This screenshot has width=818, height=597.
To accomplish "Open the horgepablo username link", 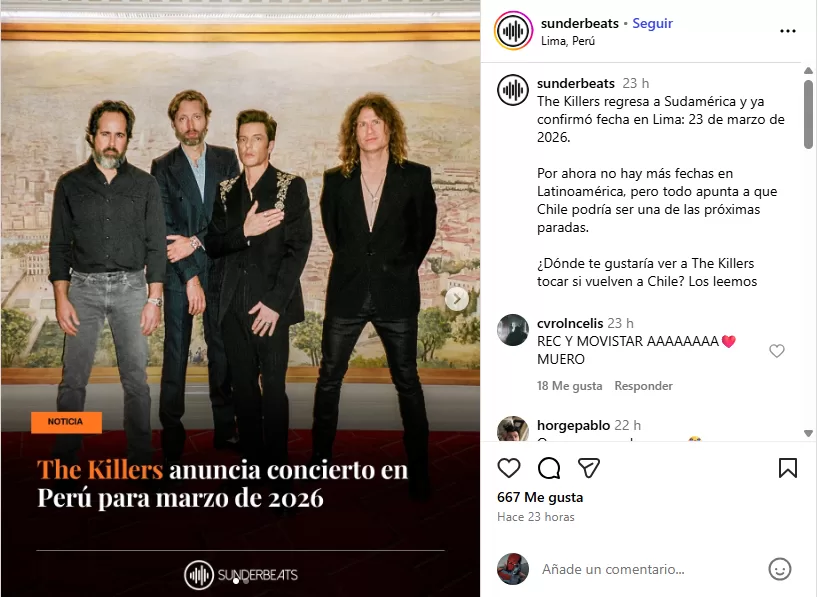I will (573, 425).
